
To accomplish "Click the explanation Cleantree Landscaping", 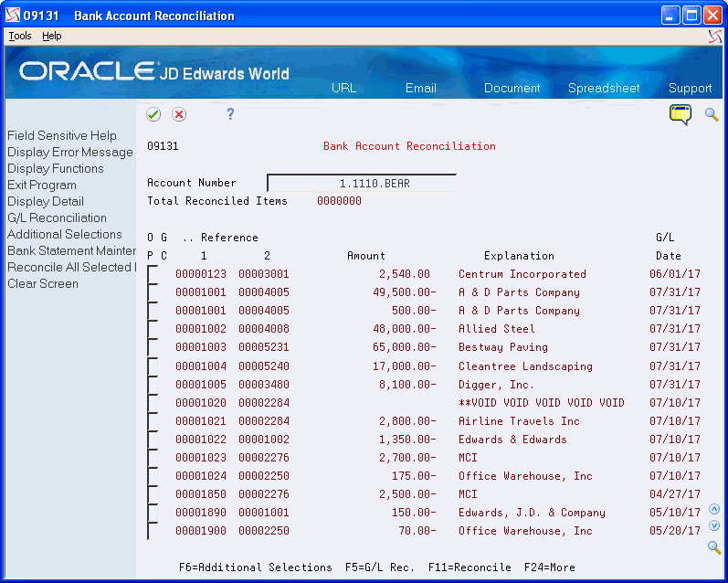I will (x=525, y=366).
